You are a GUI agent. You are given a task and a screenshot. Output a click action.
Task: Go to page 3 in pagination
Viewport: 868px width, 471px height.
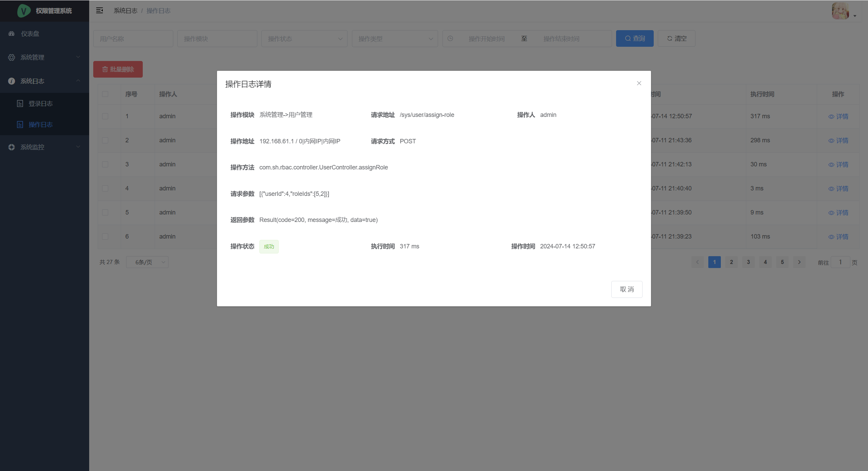(x=748, y=262)
